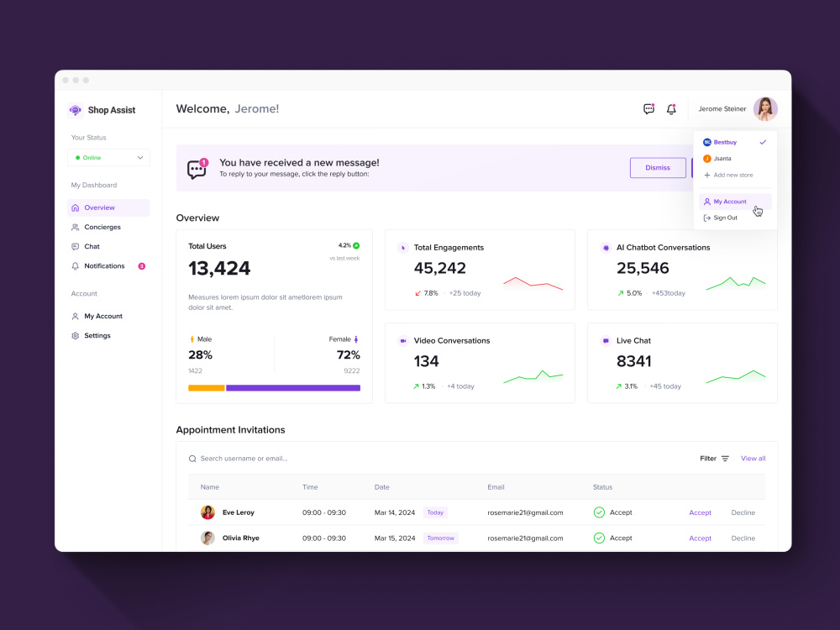Click the Overview home icon in sidebar
This screenshot has height=630, width=840.
click(76, 207)
